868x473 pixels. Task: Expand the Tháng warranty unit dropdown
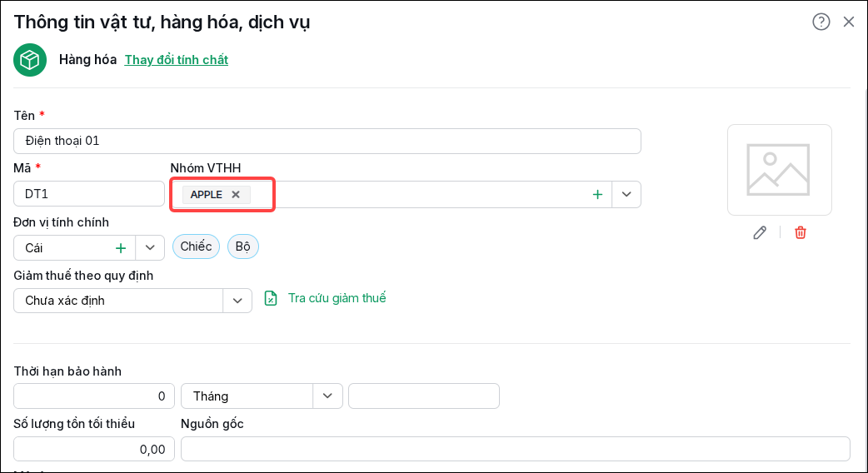327,396
